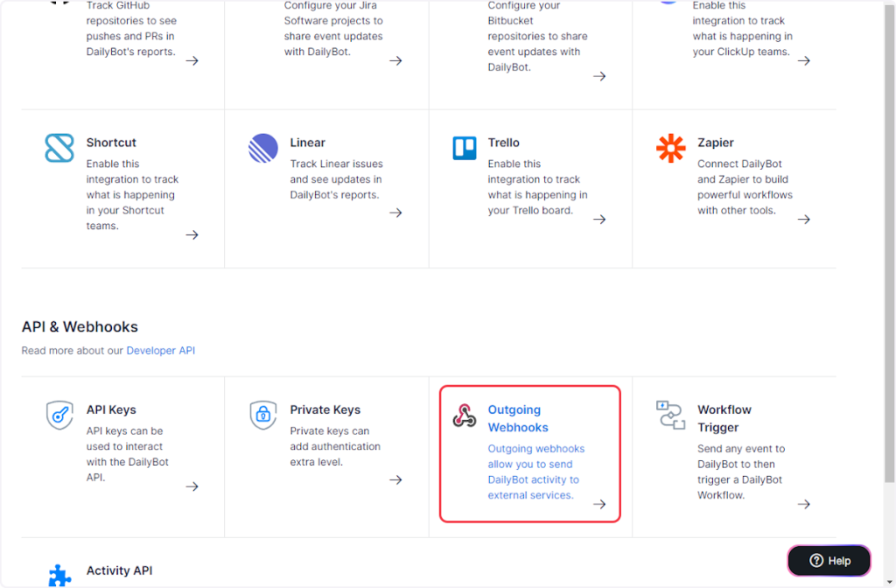This screenshot has height=588, width=896.
Task: Click the Activity API puzzle piece icon
Action: [x=59, y=575]
